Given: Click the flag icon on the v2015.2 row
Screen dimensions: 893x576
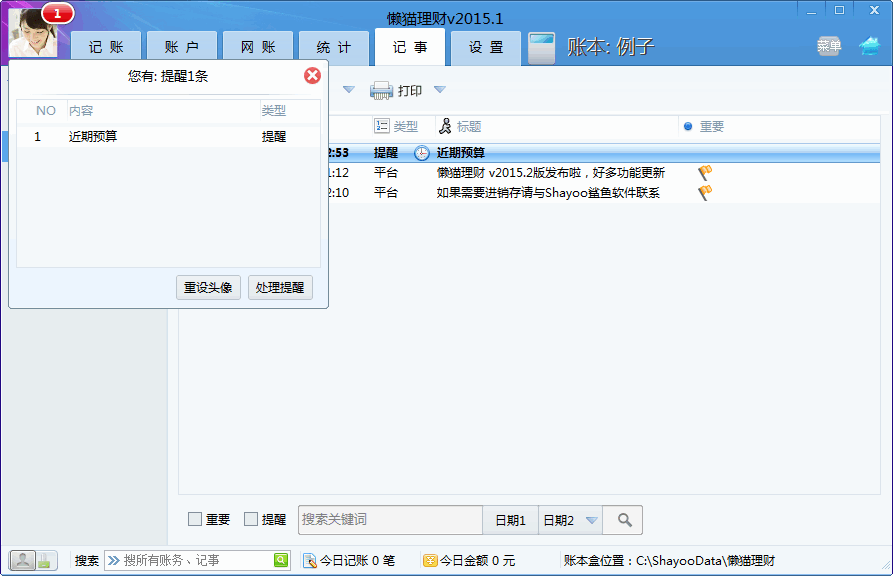Looking at the screenshot, I should (x=705, y=173).
